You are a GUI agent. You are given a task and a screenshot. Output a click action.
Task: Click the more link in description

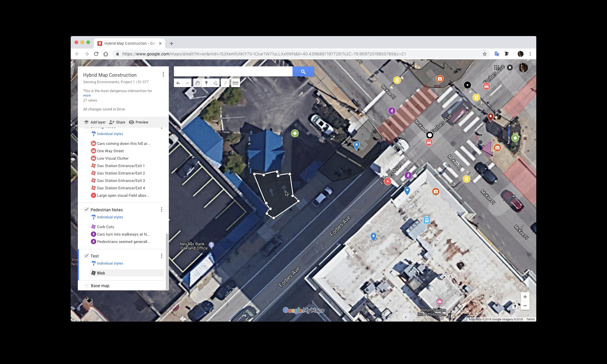click(x=87, y=96)
